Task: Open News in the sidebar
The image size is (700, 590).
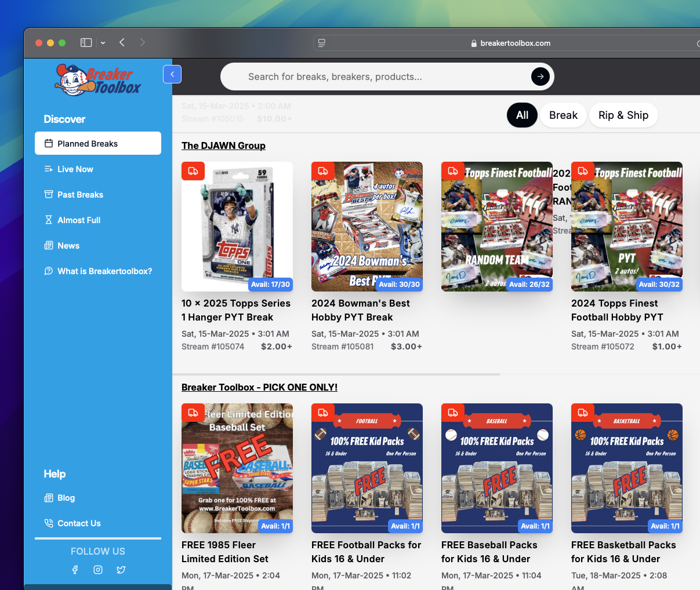Action: pyautogui.click(x=98, y=245)
